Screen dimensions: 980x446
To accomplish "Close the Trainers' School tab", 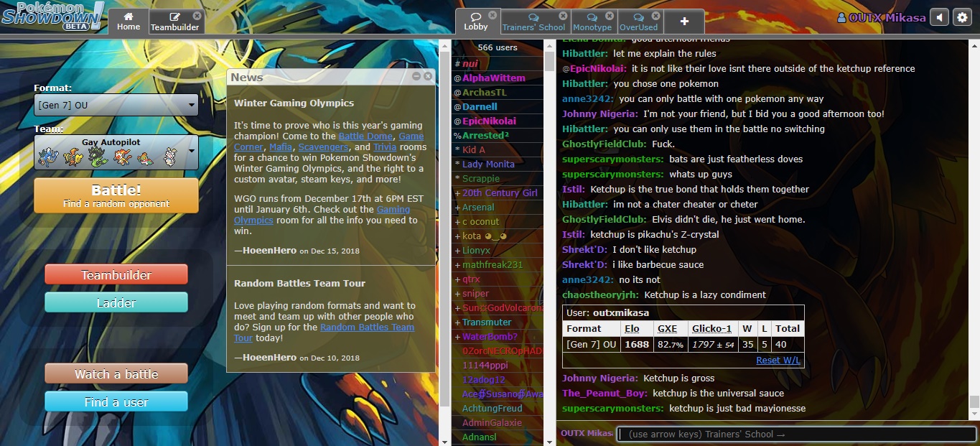I will click(x=563, y=15).
